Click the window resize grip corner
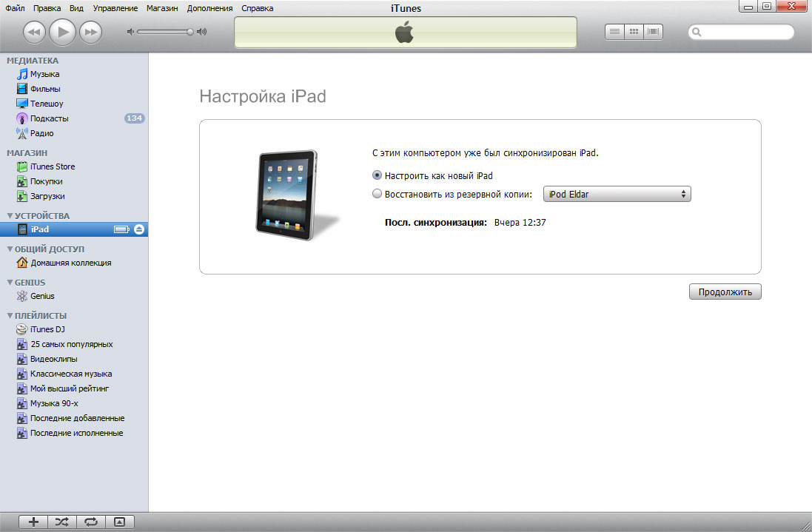Viewport: 812px width, 532px height. (x=805, y=525)
